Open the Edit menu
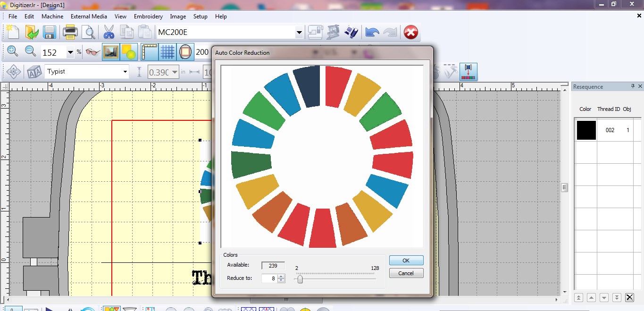This screenshot has height=311, width=644. (x=29, y=16)
